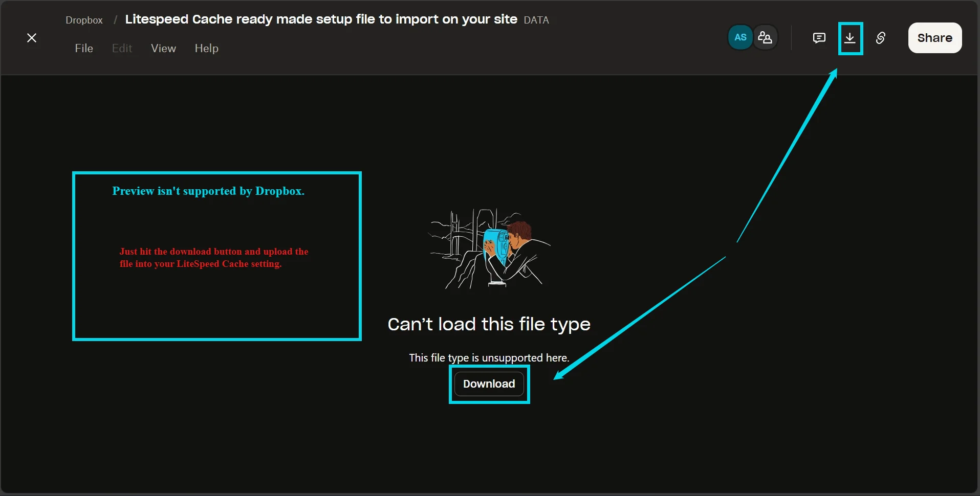The image size is (980, 496).
Task: Copy the link with the chain icon
Action: coord(880,38)
